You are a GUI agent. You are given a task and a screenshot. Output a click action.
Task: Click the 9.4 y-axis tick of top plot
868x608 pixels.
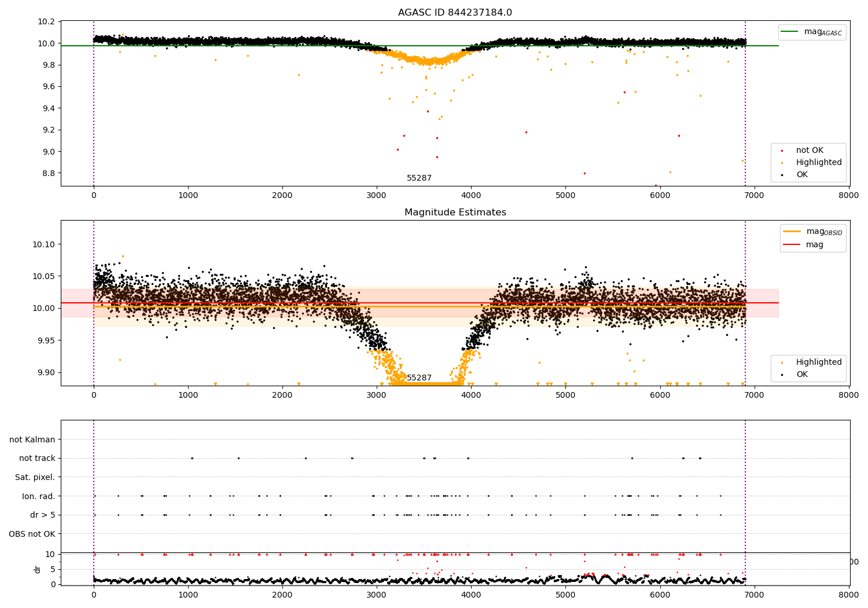point(49,108)
